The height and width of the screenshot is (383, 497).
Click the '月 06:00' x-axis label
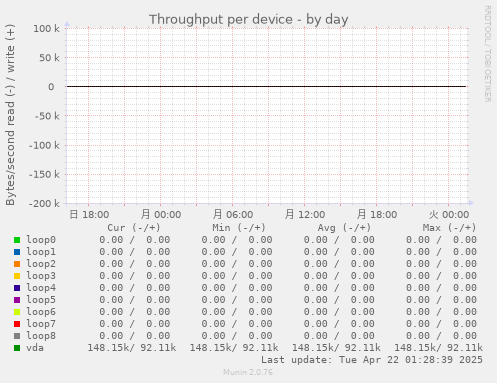233,214
